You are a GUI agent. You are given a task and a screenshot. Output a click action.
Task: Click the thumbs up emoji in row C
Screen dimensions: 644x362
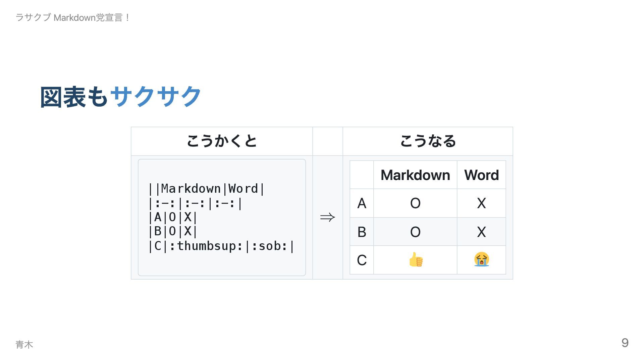click(416, 260)
